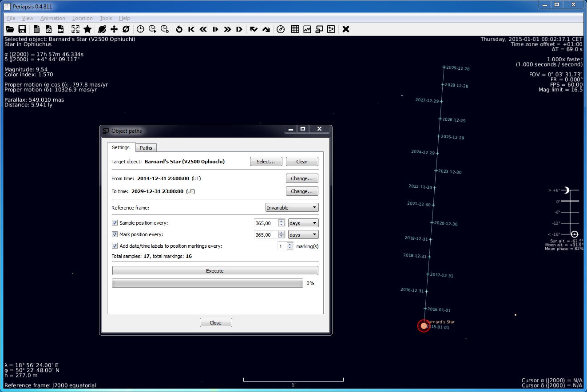Image resolution: width=587 pixels, height=392 pixels.
Task: Open the Animation menu
Action: 52,18
